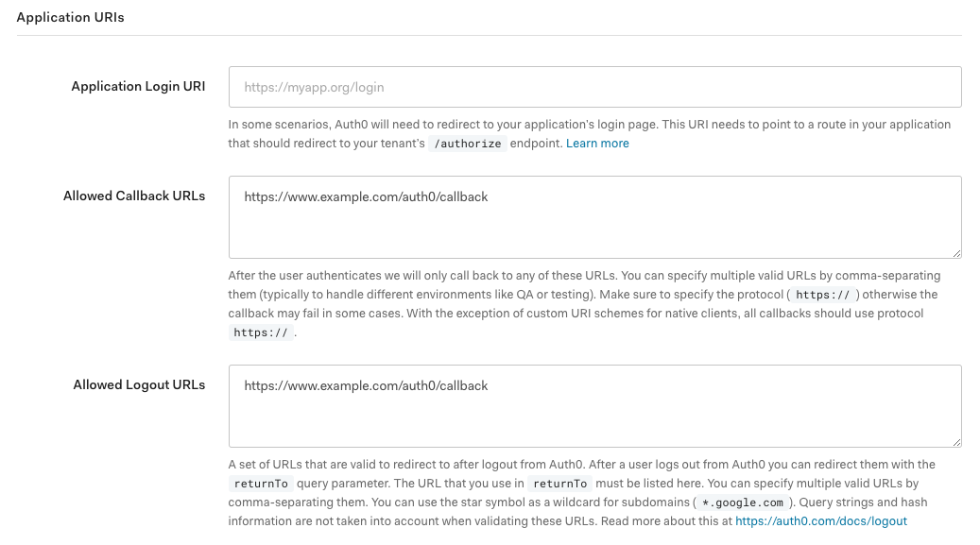Click inside the Application Login URI input field
Image resolution: width=980 pixels, height=545 pixels.
594,86
